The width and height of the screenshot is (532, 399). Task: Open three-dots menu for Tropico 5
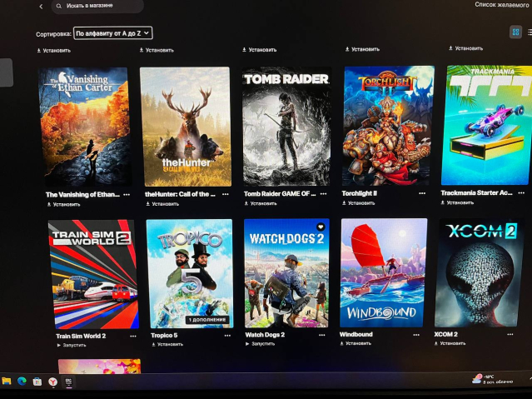pos(227,336)
